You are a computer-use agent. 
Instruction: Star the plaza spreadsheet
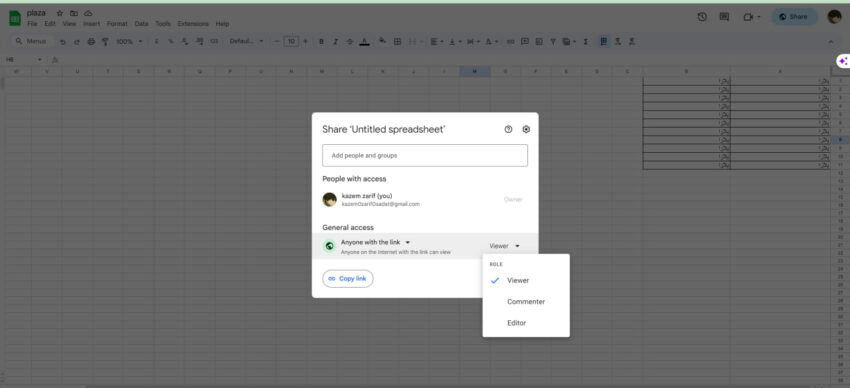60,13
